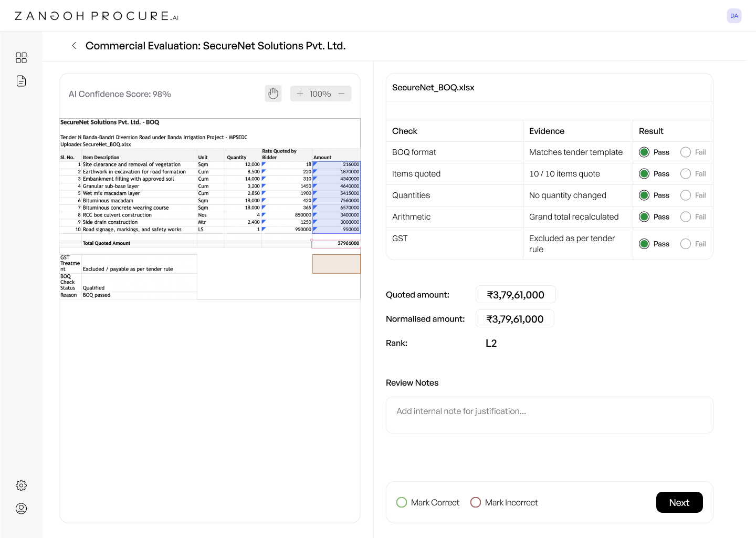Zoom in with the plus icon
This screenshot has height=538, width=756.
pyautogui.click(x=300, y=94)
